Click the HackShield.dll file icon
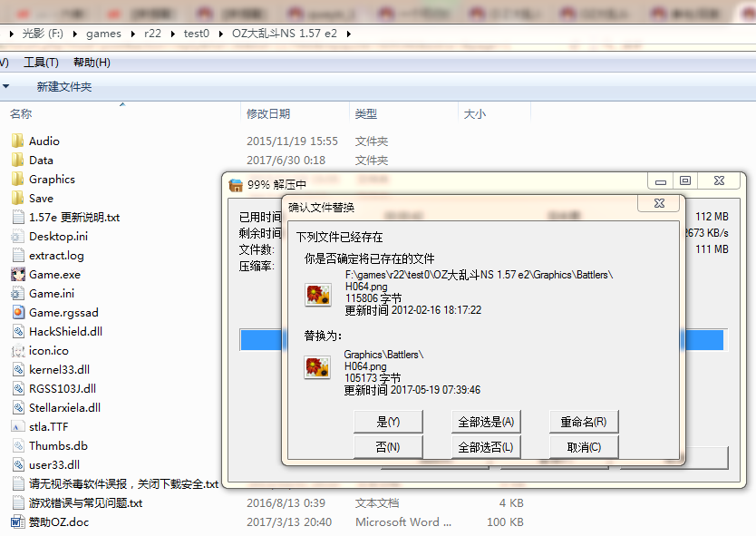This screenshot has width=756, height=536. tap(18, 331)
